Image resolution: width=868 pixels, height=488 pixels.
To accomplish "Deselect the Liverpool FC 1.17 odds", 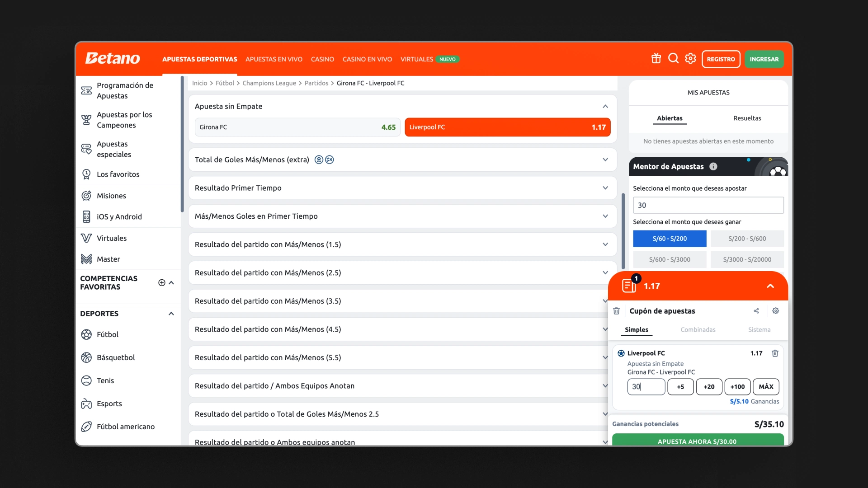I will pyautogui.click(x=508, y=127).
